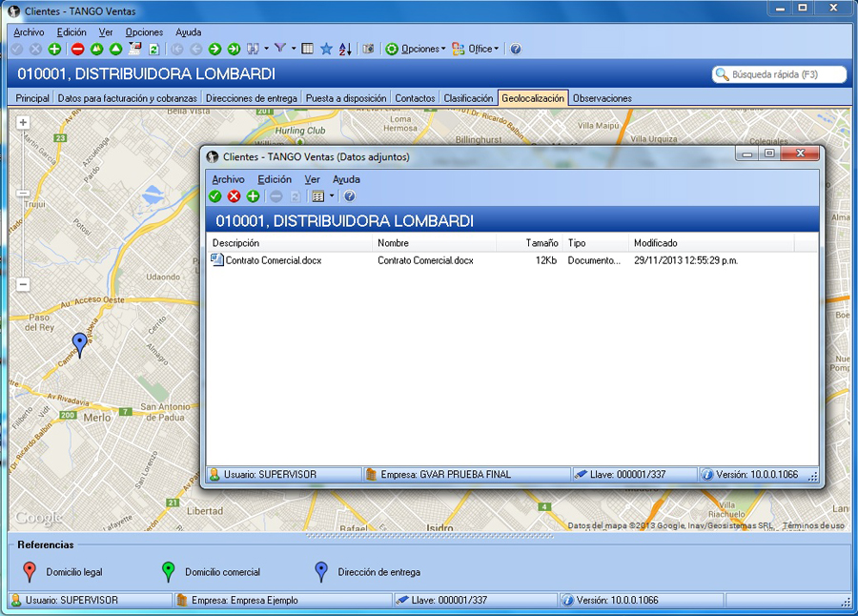This screenshot has height=616, width=858.
Task: Click the 29/11/2013 12:55:29 p.m. modified cell
Action: (685, 260)
